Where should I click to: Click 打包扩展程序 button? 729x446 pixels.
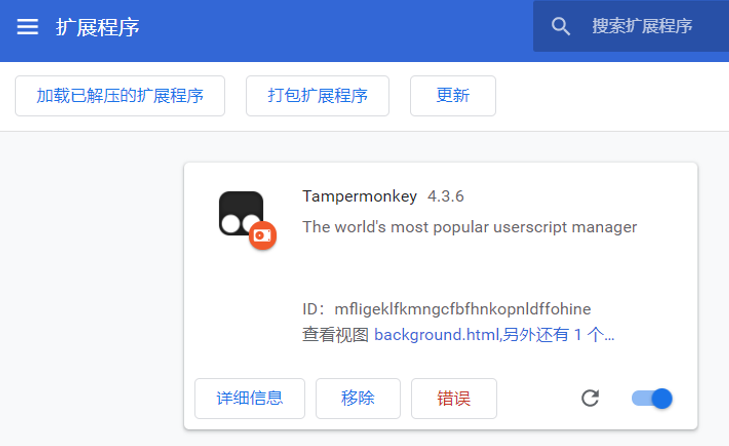pyautogui.click(x=318, y=96)
